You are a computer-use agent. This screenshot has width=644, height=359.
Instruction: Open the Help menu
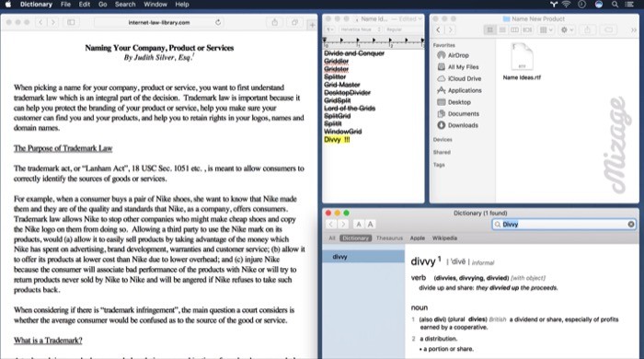[182, 4]
